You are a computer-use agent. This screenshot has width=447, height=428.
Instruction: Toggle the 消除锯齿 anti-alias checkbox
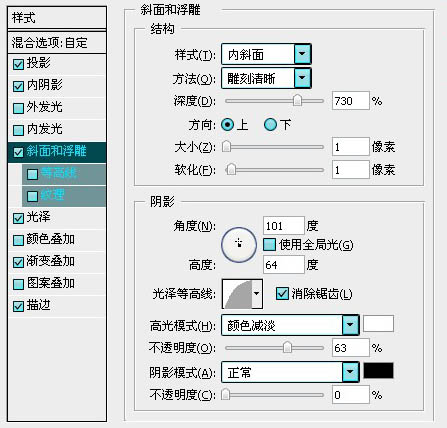(x=282, y=294)
